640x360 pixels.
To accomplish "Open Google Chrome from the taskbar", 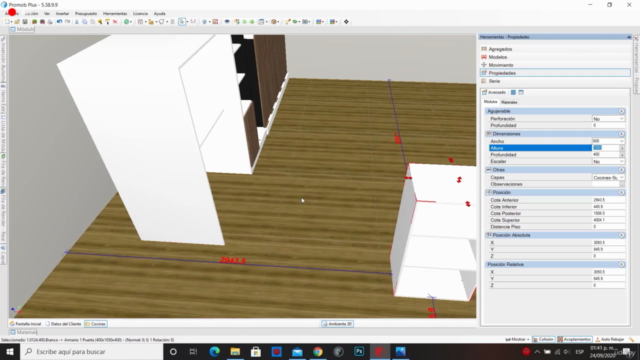I will tap(318, 351).
